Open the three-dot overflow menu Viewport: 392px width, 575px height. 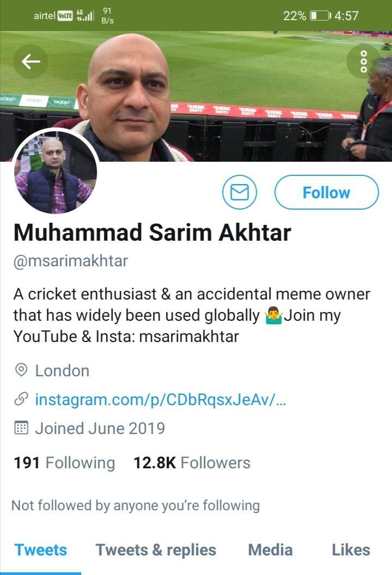(x=364, y=62)
